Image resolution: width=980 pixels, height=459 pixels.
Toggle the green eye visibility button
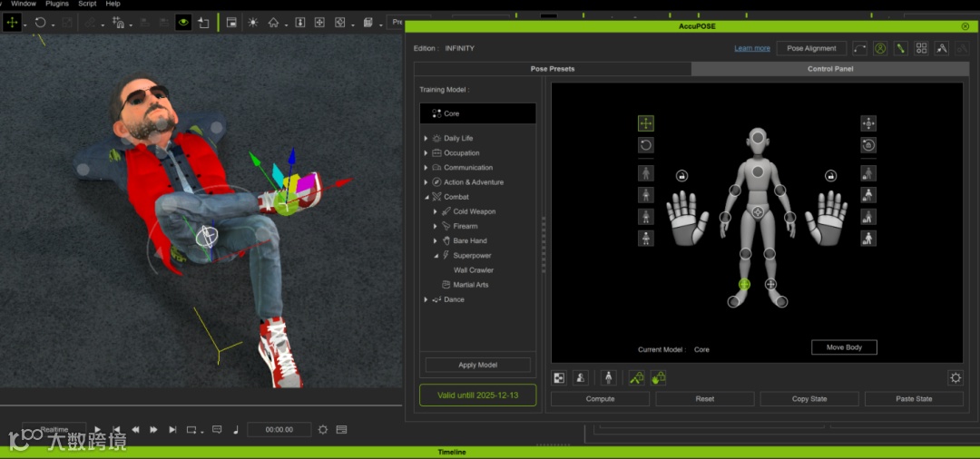pos(183,23)
